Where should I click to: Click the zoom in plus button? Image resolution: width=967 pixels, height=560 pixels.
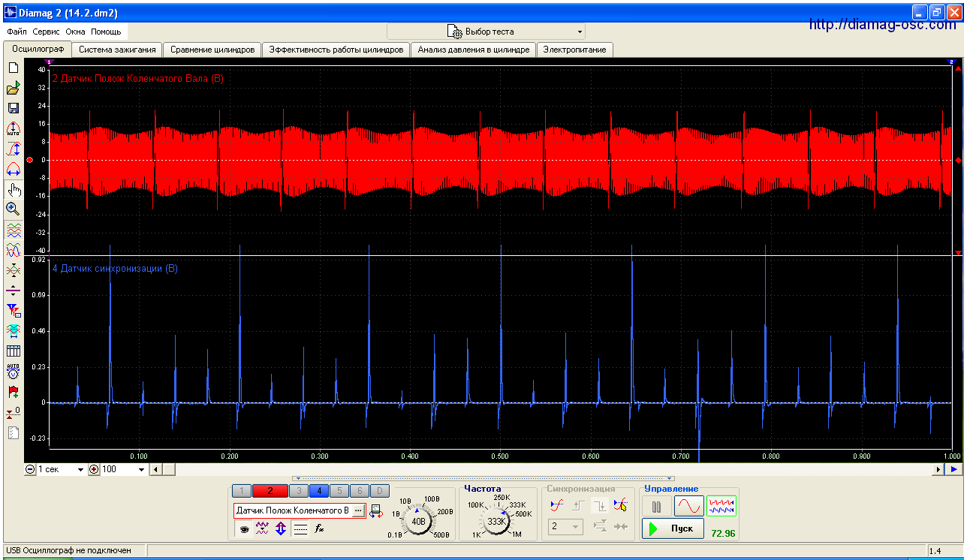(x=94, y=469)
